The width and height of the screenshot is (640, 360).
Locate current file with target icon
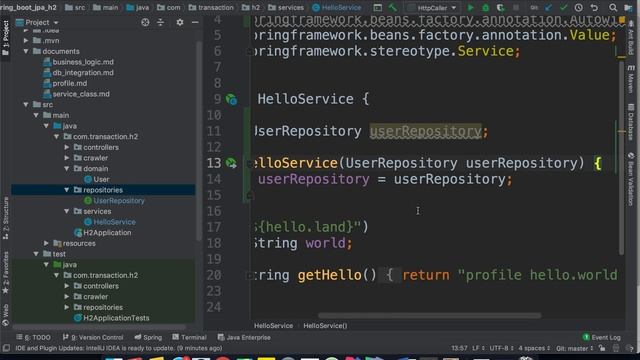coord(145,22)
